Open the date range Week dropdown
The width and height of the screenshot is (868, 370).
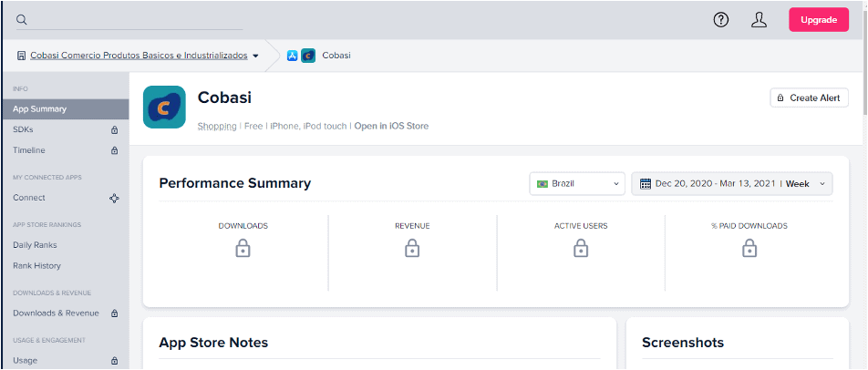[732, 183]
